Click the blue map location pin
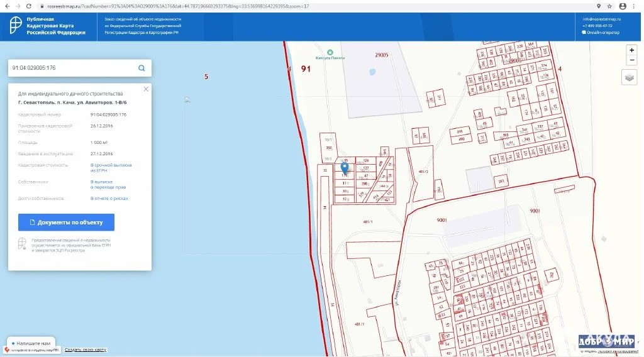This screenshot has width=644, height=357. pyautogui.click(x=345, y=167)
